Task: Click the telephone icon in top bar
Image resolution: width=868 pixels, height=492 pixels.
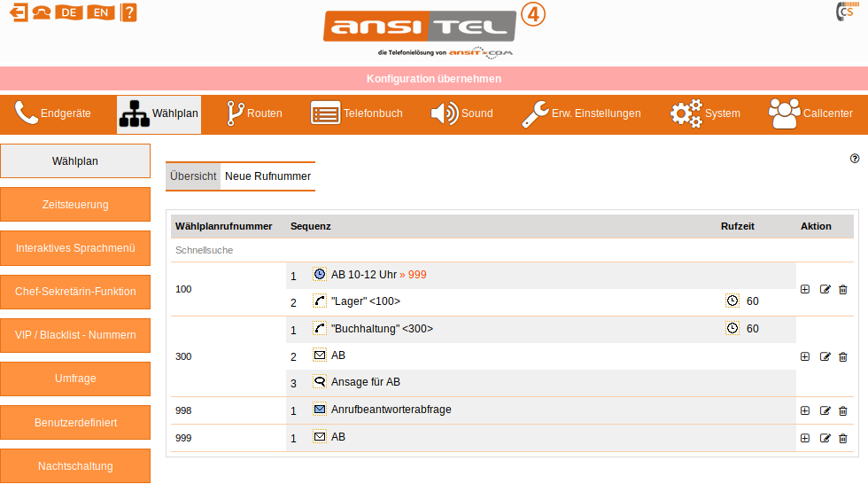Action: [41, 12]
